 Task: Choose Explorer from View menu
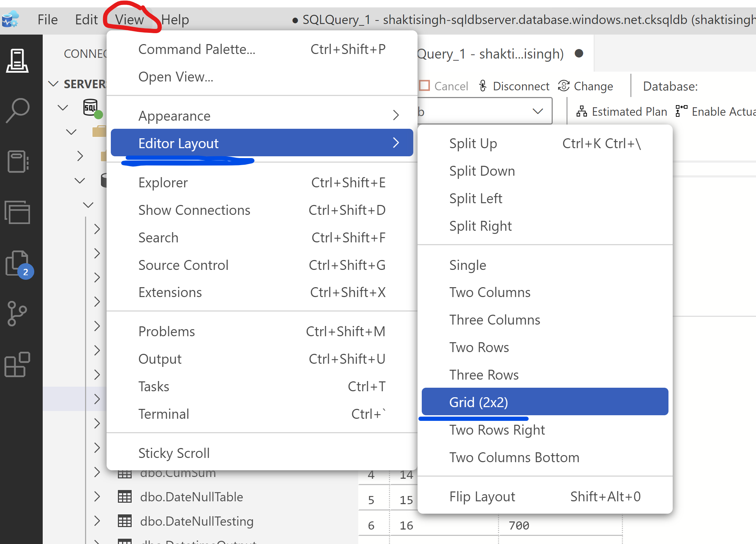262,183
